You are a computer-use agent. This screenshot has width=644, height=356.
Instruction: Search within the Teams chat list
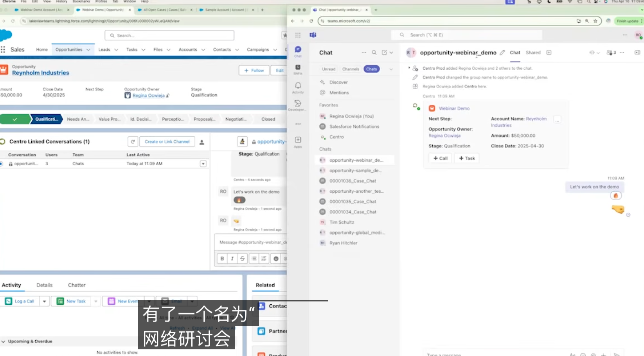tap(374, 52)
